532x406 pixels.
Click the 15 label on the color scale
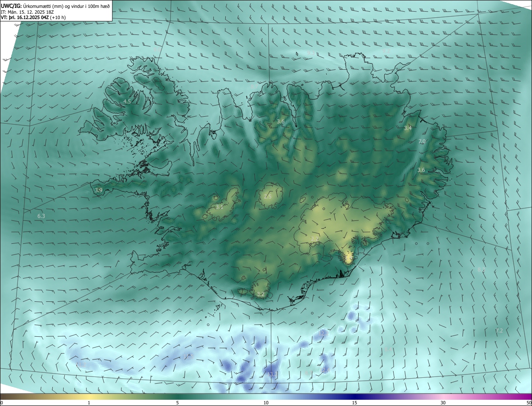(355, 403)
